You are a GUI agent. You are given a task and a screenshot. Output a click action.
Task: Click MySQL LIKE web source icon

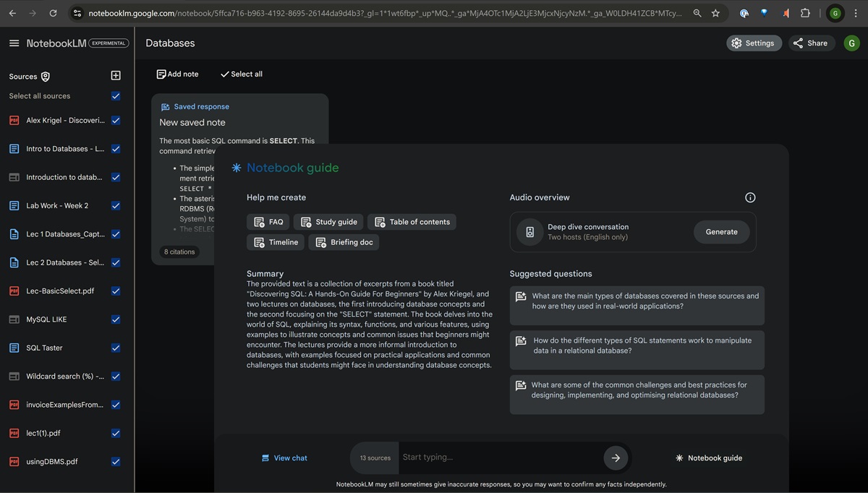14,320
